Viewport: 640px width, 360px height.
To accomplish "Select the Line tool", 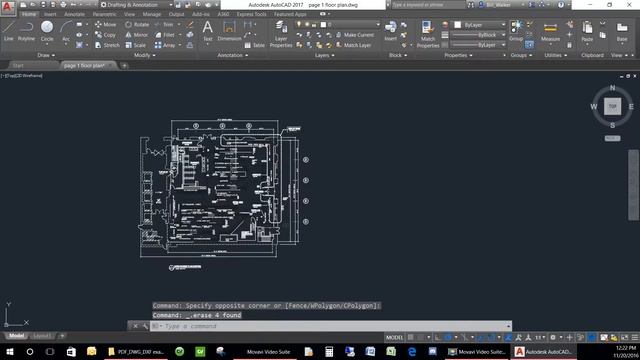I will pyautogui.click(x=9, y=31).
